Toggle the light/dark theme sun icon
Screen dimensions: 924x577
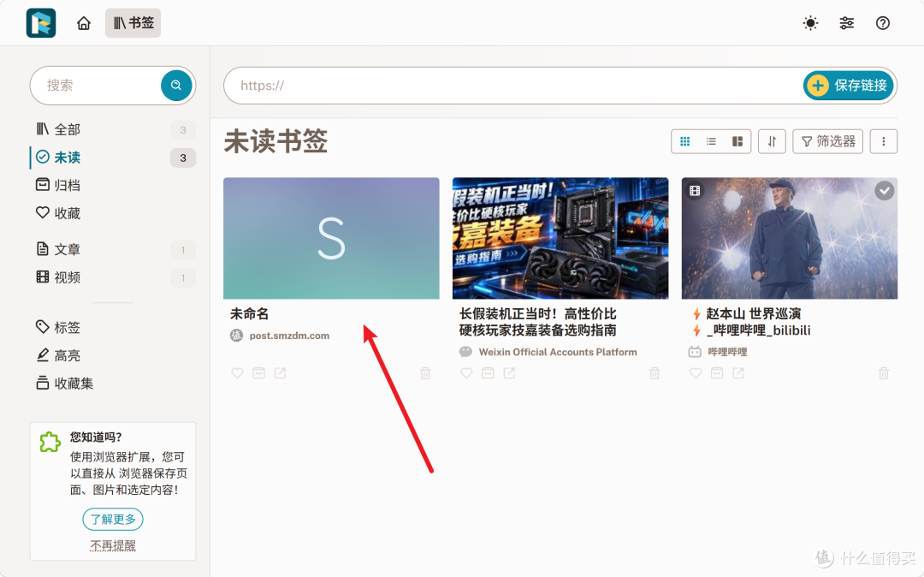(x=810, y=23)
